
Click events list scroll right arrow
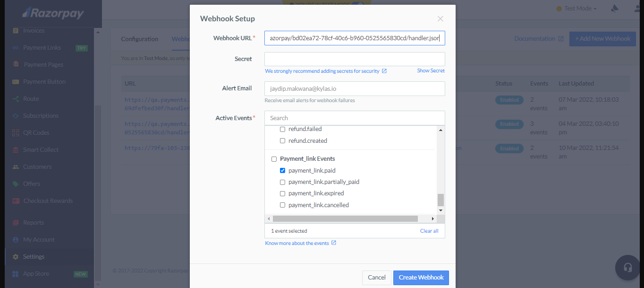pos(433,219)
